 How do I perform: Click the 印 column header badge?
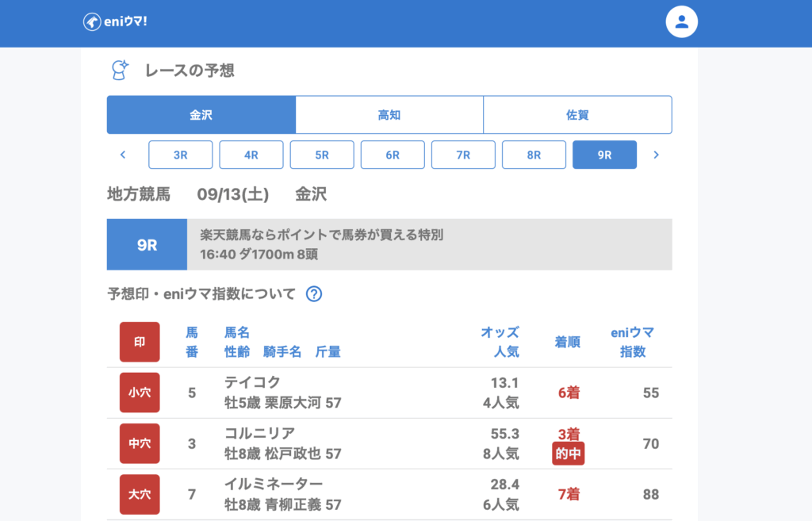pos(140,342)
